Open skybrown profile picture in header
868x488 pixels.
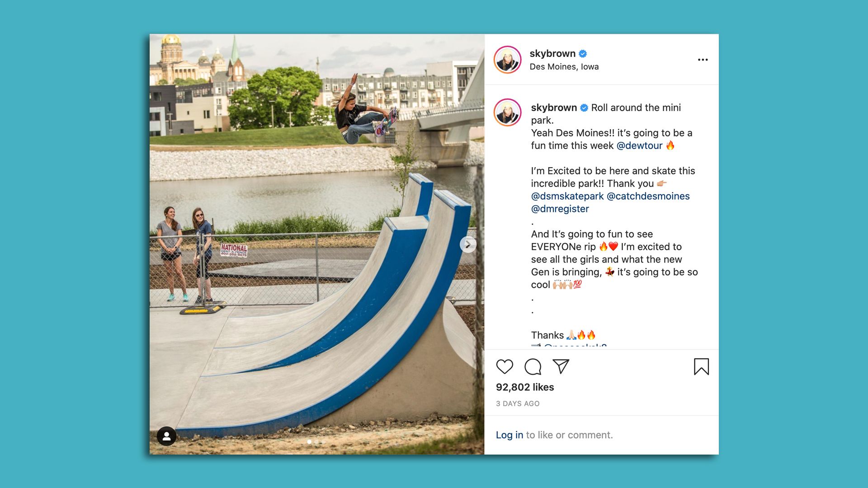(x=508, y=60)
